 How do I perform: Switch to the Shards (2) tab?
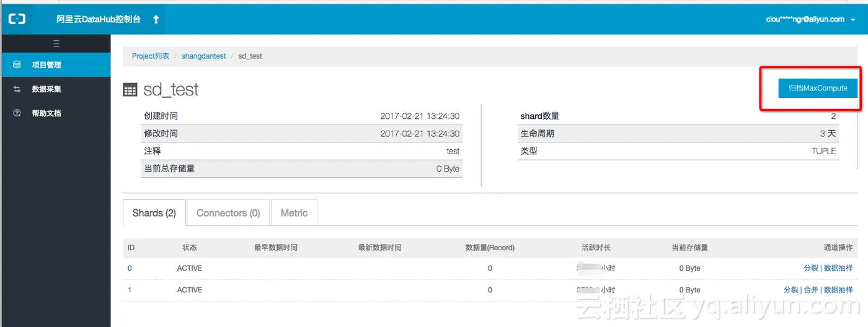pyautogui.click(x=154, y=213)
